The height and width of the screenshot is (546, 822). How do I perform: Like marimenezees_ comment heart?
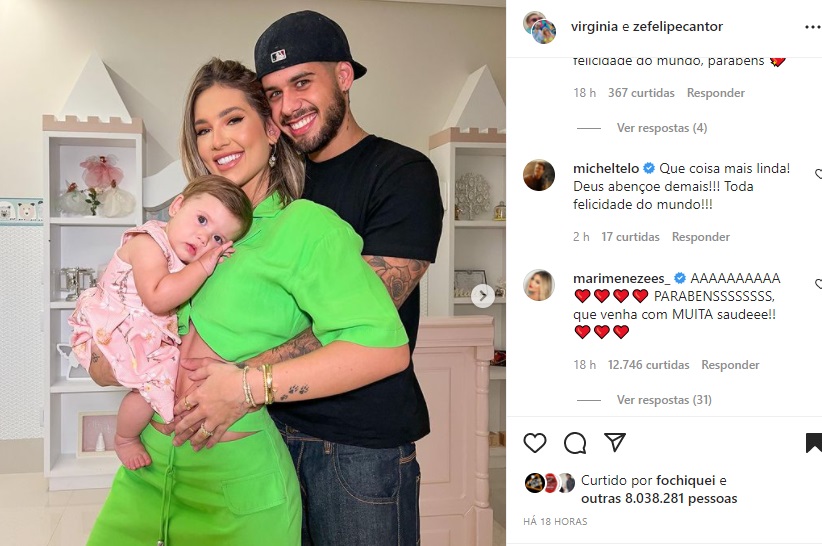point(819,284)
